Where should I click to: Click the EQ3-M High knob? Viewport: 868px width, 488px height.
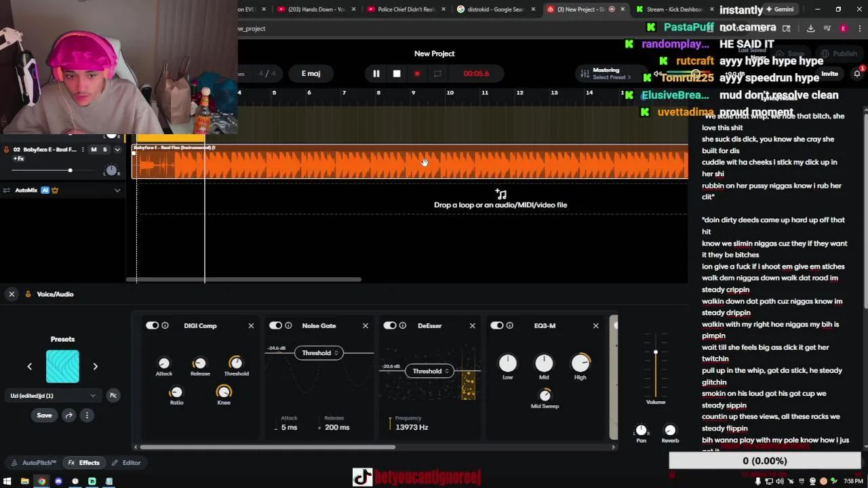tap(580, 363)
